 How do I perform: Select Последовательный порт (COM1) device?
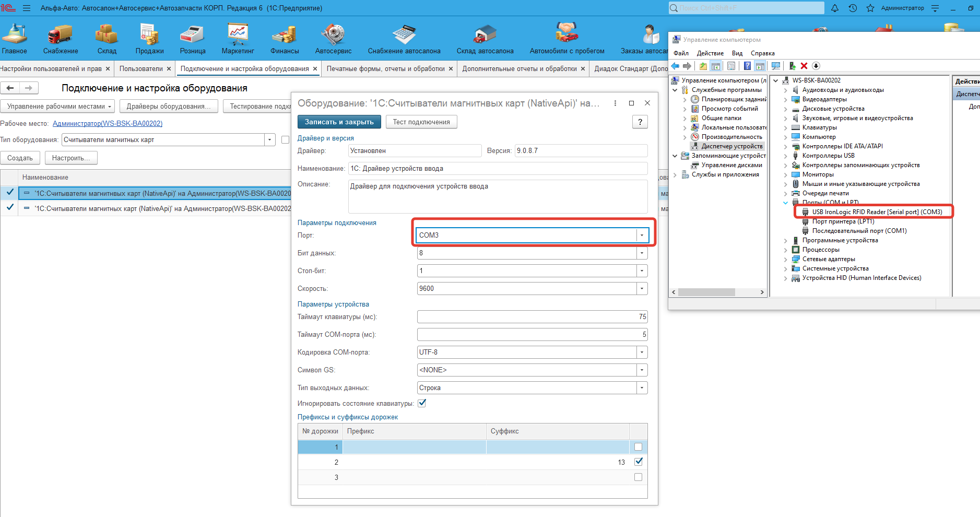point(859,231)
